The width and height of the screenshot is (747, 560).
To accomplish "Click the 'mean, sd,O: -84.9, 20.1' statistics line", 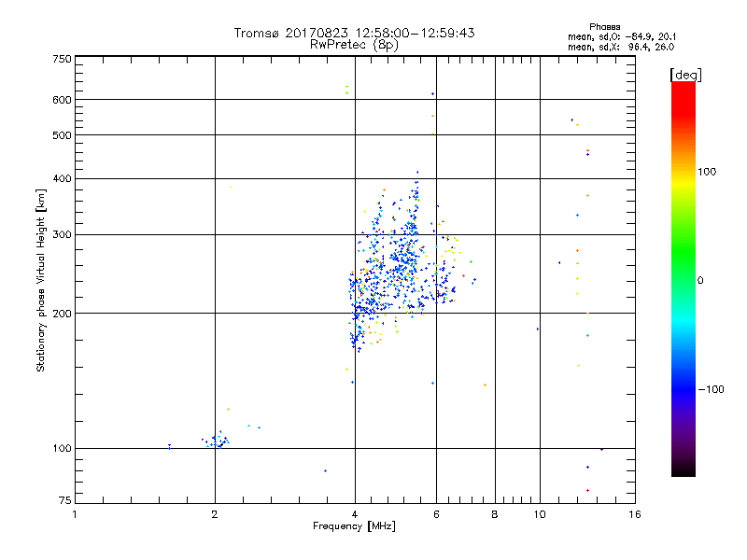I will [x=622, y=36].
